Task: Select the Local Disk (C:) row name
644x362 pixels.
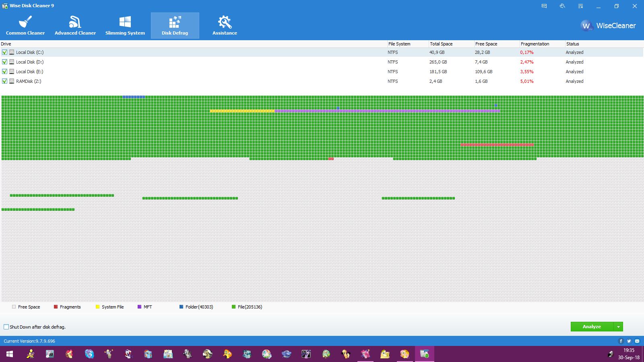Action: coord(30,52)
